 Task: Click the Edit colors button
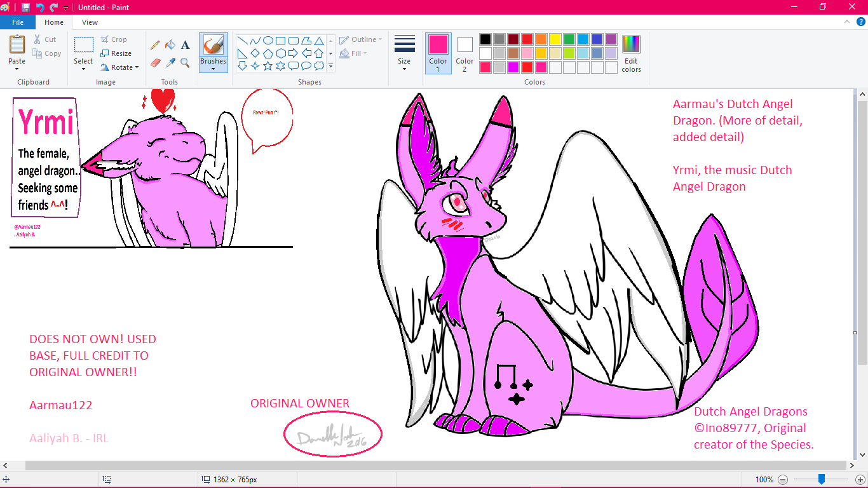(x=631, y=54)
